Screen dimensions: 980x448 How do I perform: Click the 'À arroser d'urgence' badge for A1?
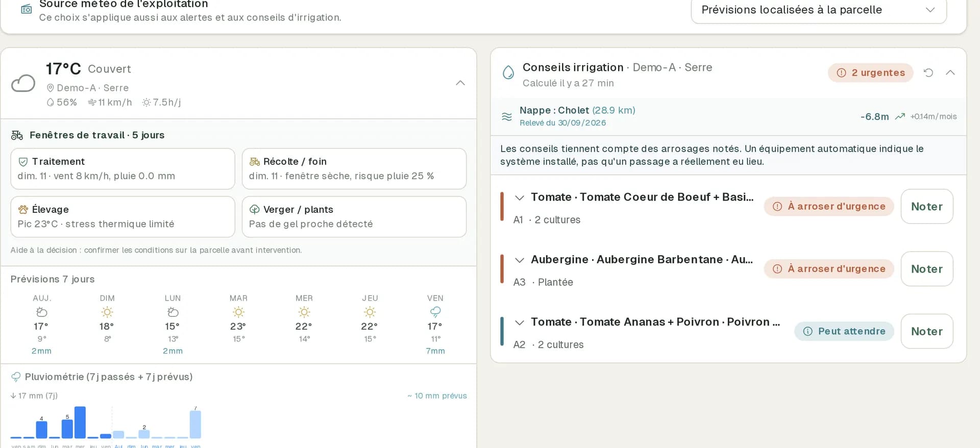coord(829,207)
